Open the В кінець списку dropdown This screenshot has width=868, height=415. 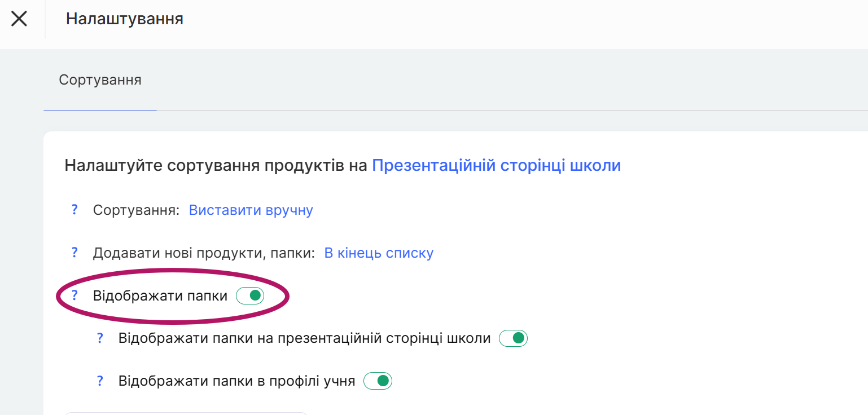point(379,253)
